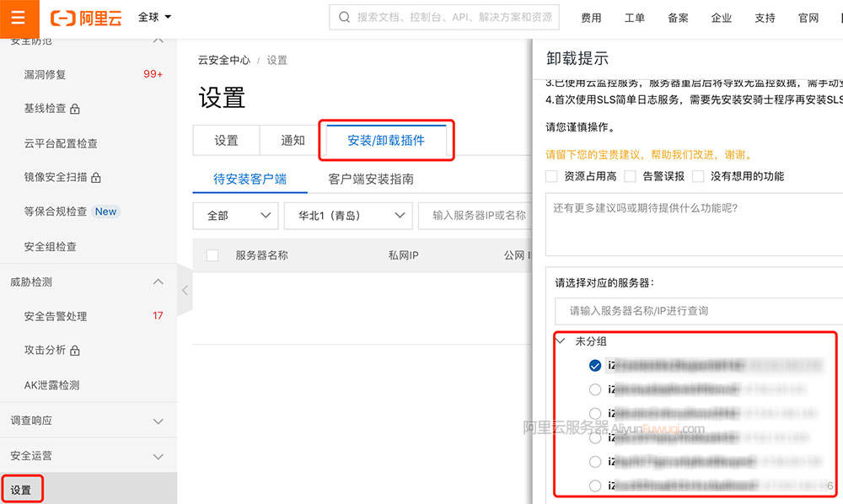This screenshot has width=843, height=504.
Task: Select the third server in 未分组 list
Action: click(x=594, y=413)
